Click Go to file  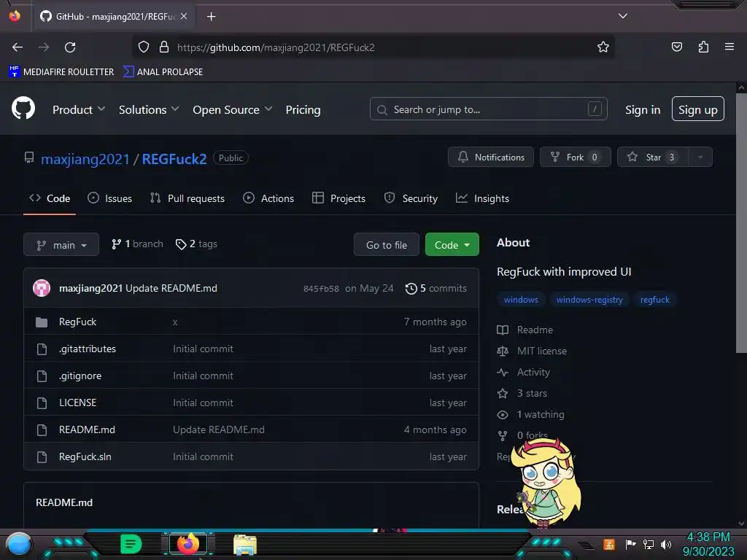pyautogui.click(x=387, y=245)
